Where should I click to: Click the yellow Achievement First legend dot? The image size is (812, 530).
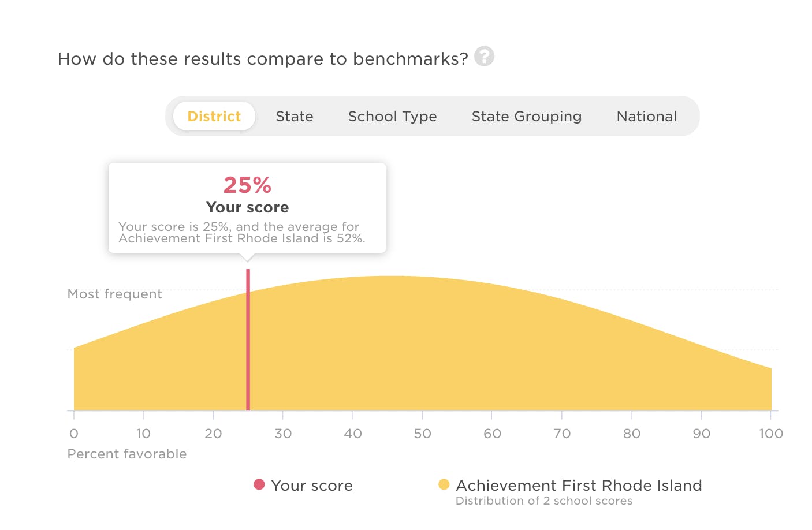coord(444,484)
